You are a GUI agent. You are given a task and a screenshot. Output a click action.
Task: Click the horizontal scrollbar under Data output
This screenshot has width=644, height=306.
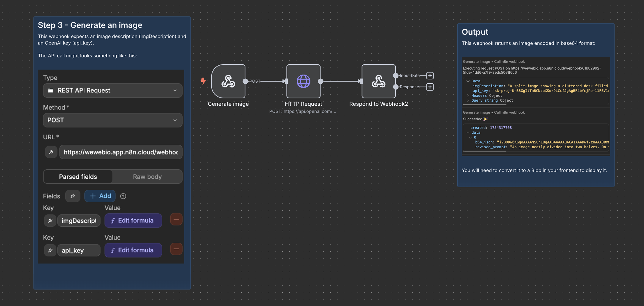pos(485,105)
